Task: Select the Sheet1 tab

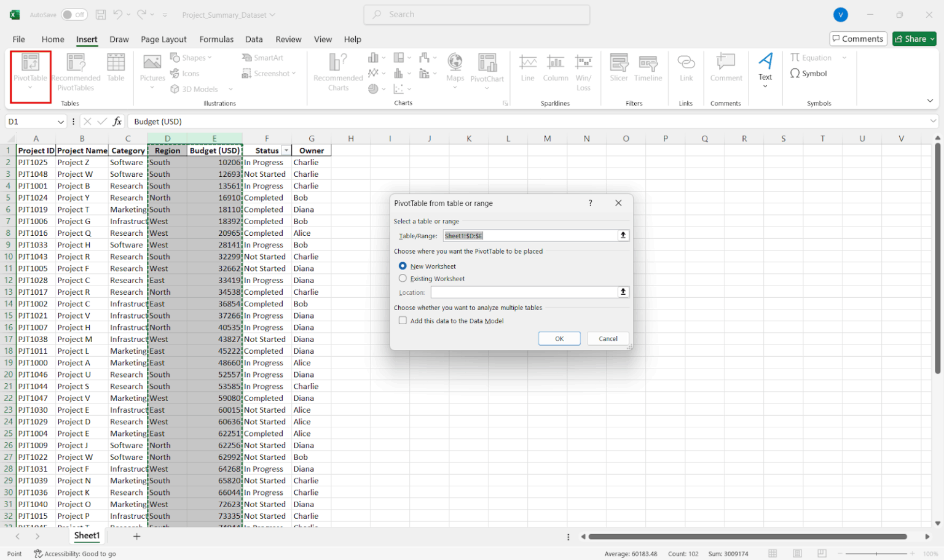Action: (86, 535)
